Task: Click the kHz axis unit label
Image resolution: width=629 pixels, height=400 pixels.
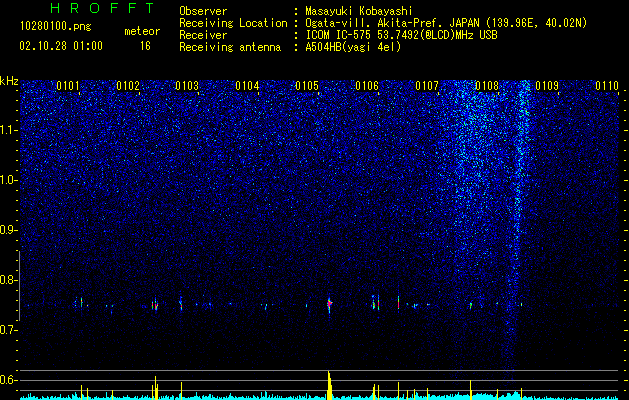Action: [9, 81]
